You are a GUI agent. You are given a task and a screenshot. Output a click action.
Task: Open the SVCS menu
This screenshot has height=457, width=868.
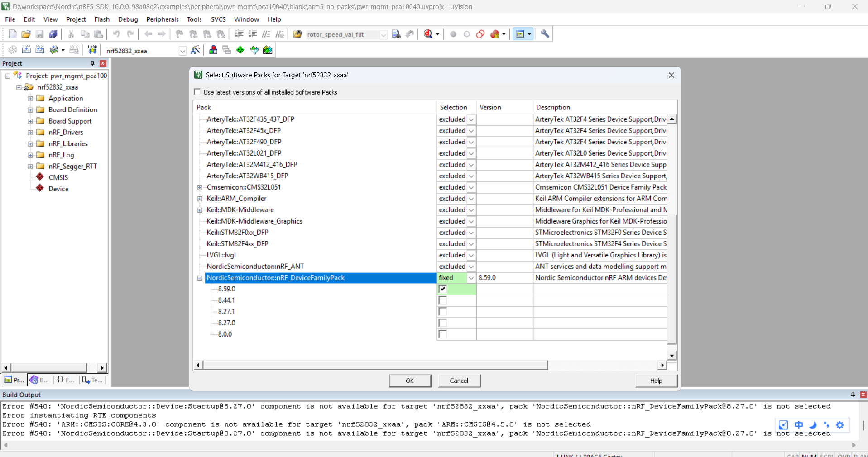218,19
